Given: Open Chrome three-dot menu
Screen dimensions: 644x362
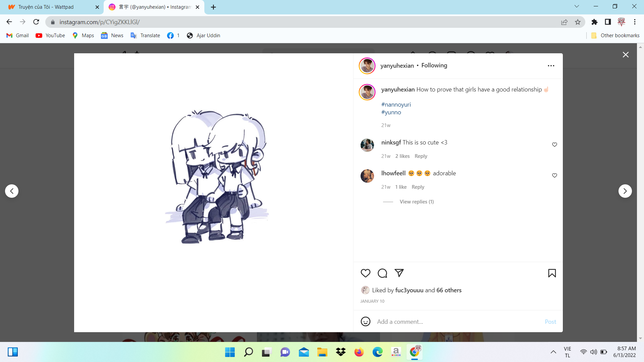Looking at the screenshot, I should pyautogui.click(x=635, y=22).
